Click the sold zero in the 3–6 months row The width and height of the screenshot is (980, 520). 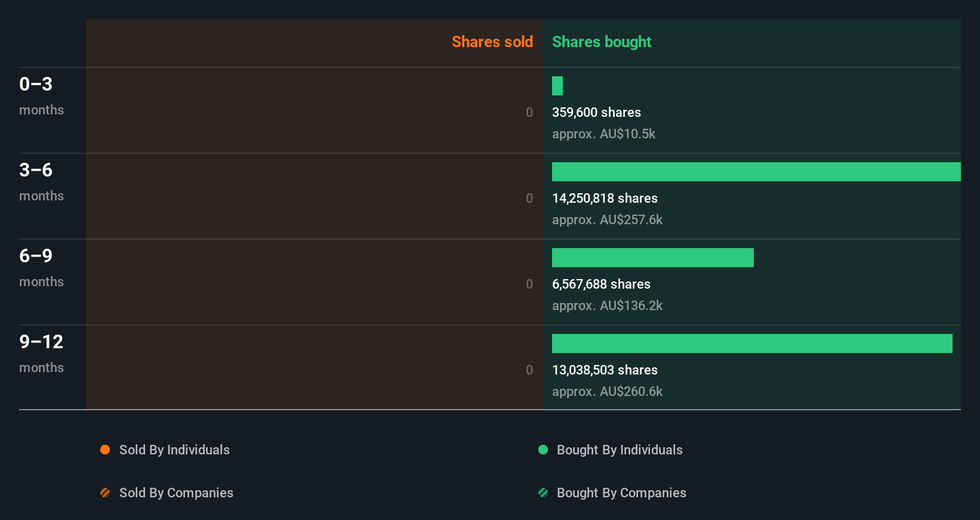click(x=529, y=198)
